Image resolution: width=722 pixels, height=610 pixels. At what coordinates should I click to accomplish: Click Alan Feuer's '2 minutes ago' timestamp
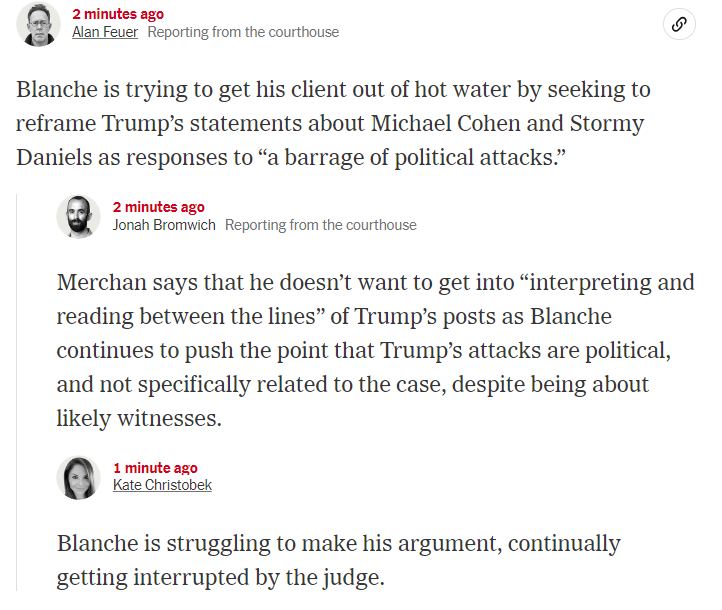(118, 14)
